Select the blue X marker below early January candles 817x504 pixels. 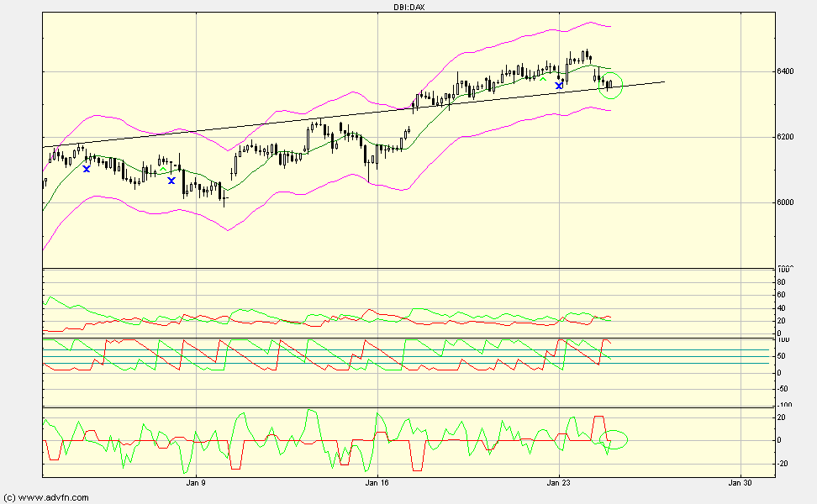coord(87,168)
